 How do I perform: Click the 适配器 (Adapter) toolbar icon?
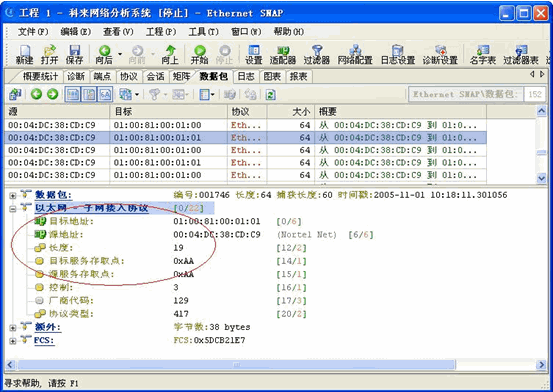point(283,54)
